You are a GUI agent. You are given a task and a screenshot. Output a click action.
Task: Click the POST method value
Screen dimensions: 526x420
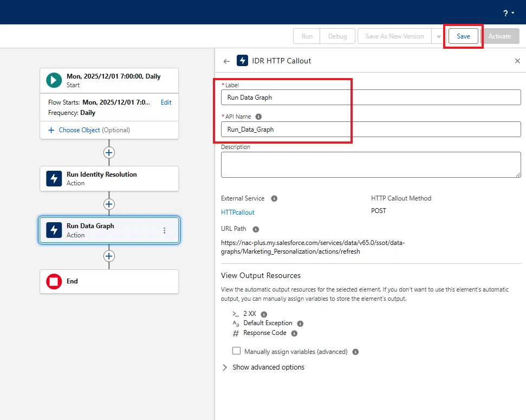[x=379, y=211]
